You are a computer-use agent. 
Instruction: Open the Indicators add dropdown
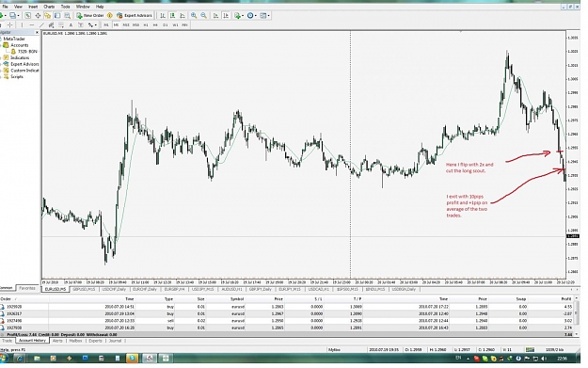tap(239, 15)
